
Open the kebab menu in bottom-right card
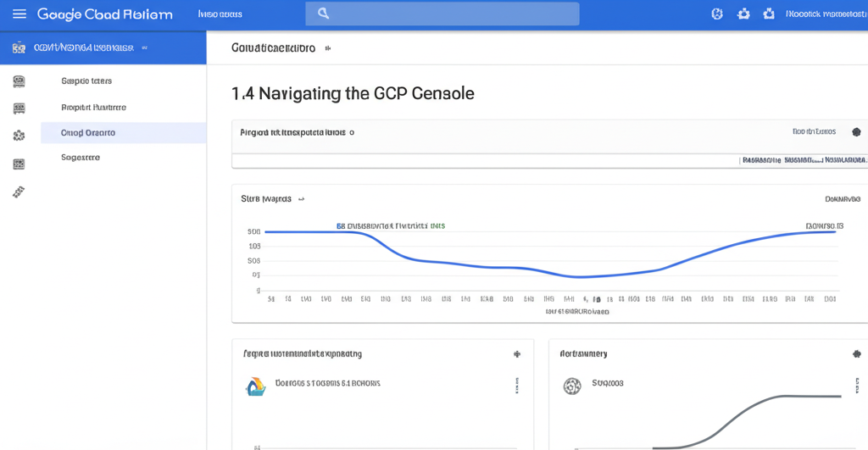tap(857, 386)
